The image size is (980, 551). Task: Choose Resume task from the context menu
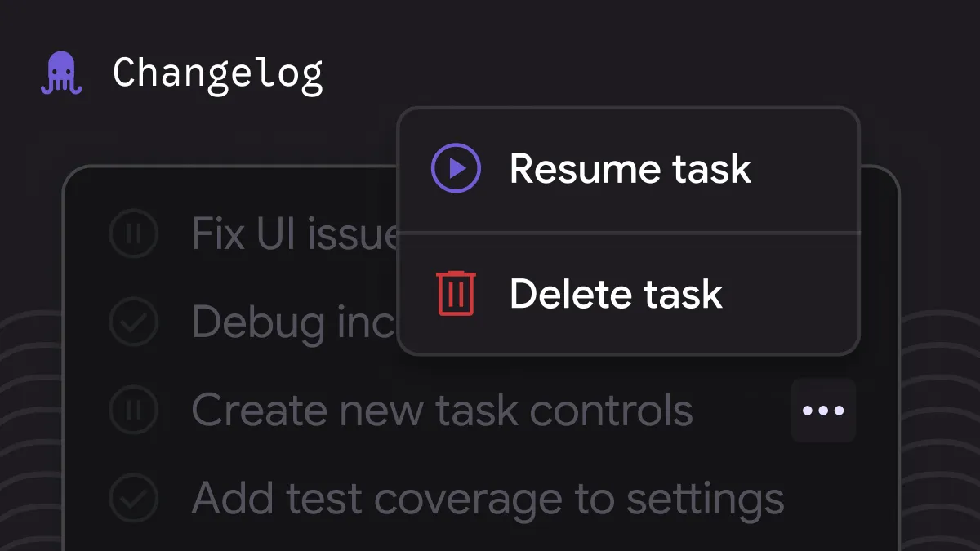pos(629,168)
